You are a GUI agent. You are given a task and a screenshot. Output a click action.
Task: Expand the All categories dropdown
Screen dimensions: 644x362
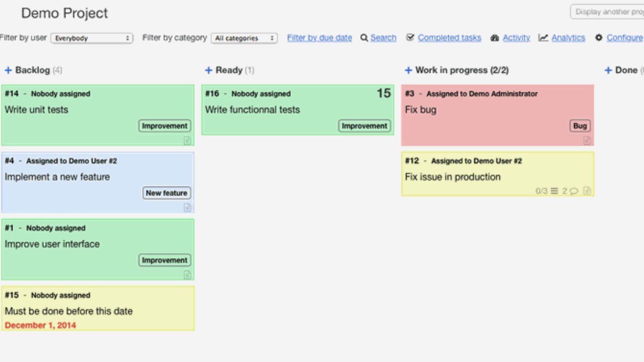pyautogui.click(x=244, y=38)
